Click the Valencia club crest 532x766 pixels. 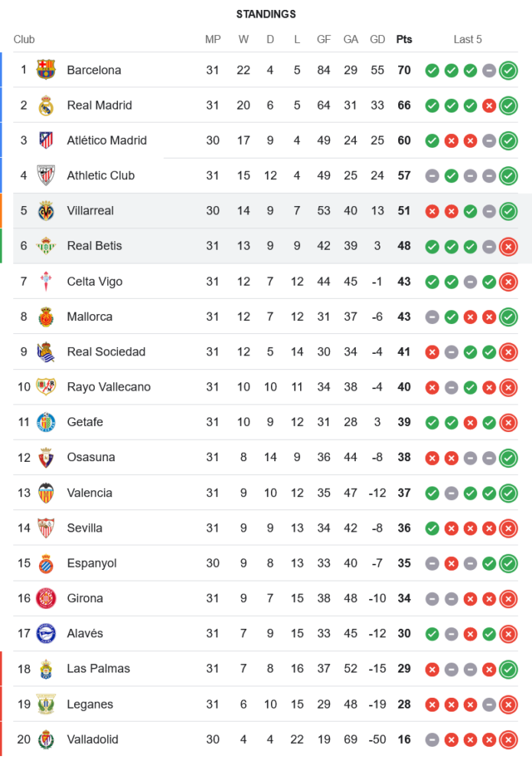(46, 493)
